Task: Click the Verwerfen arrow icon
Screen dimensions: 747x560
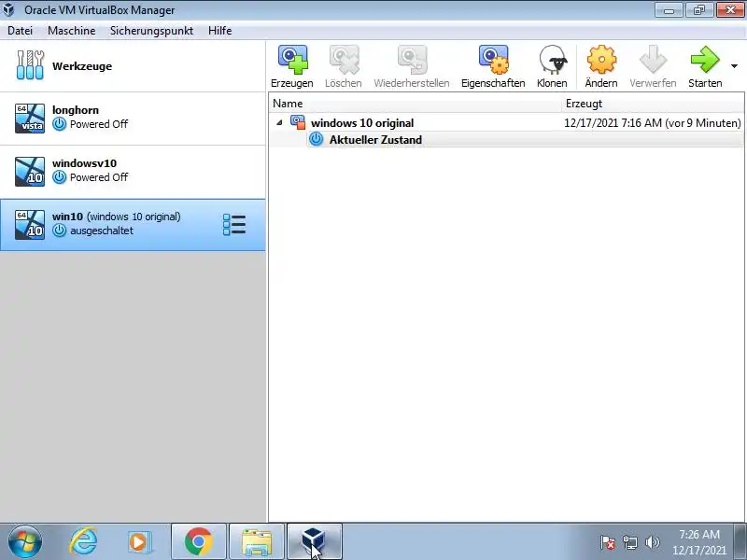Action: point(653,60)
